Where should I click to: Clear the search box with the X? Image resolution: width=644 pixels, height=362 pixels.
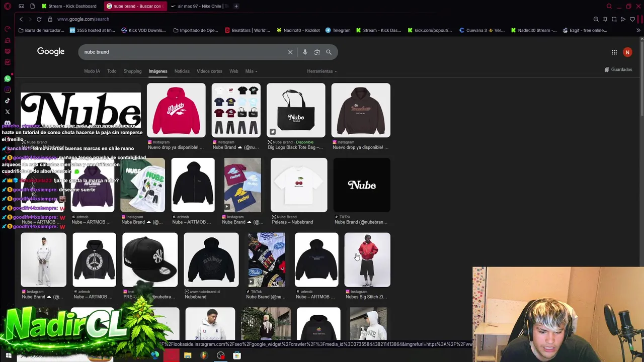click(x=290, y=52)
